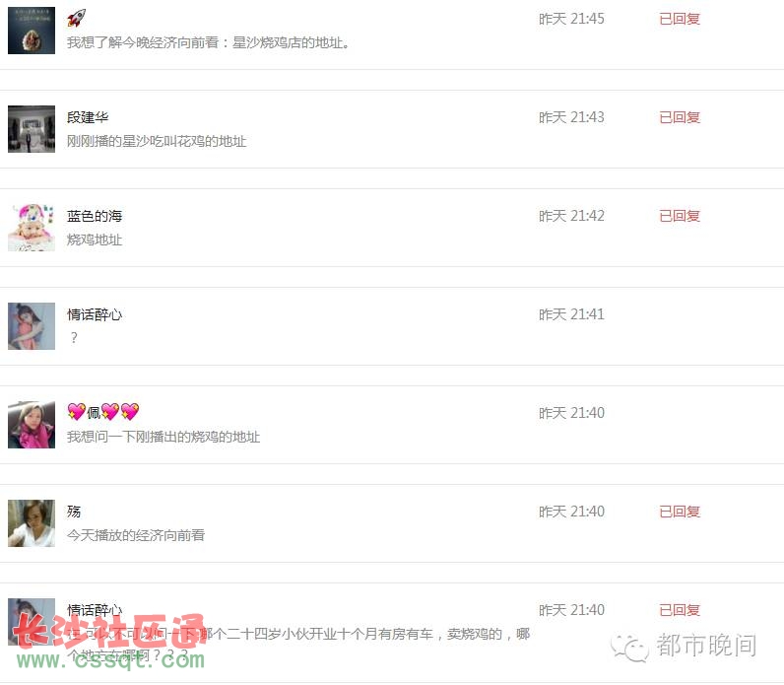
Task: Open the rocket emoji user's avatar
Action: pyautogui.click(x=32, y=31)
